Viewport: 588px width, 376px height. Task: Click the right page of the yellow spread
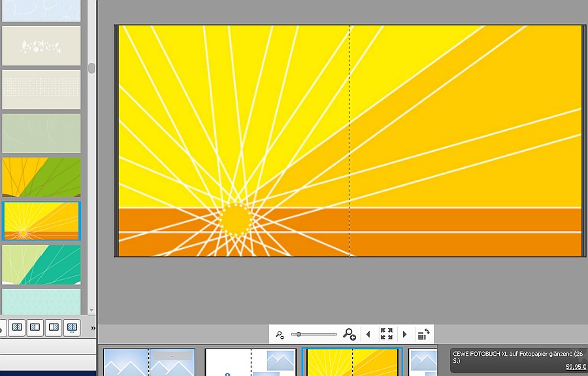point(466,141)
